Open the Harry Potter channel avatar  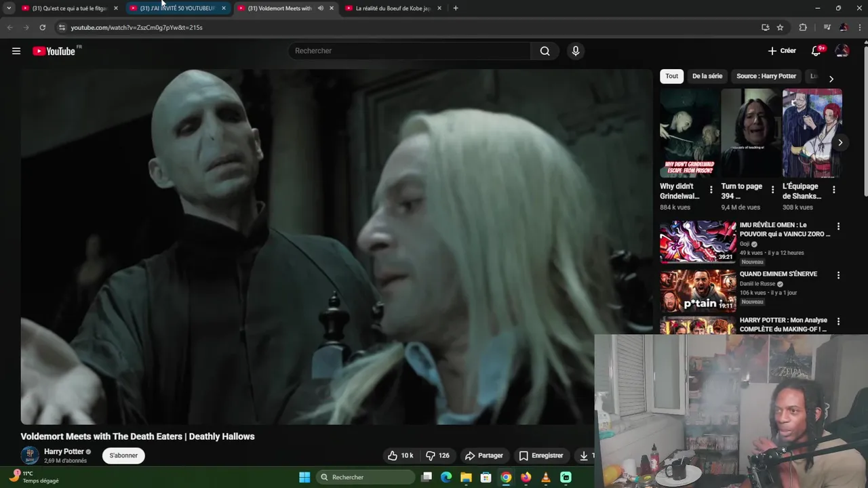pos(30,455)
